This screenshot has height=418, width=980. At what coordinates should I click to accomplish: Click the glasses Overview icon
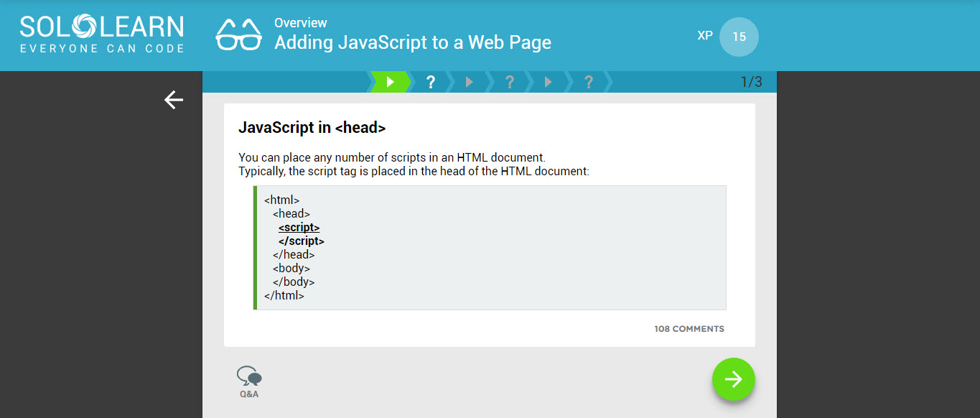pos(238,34)
